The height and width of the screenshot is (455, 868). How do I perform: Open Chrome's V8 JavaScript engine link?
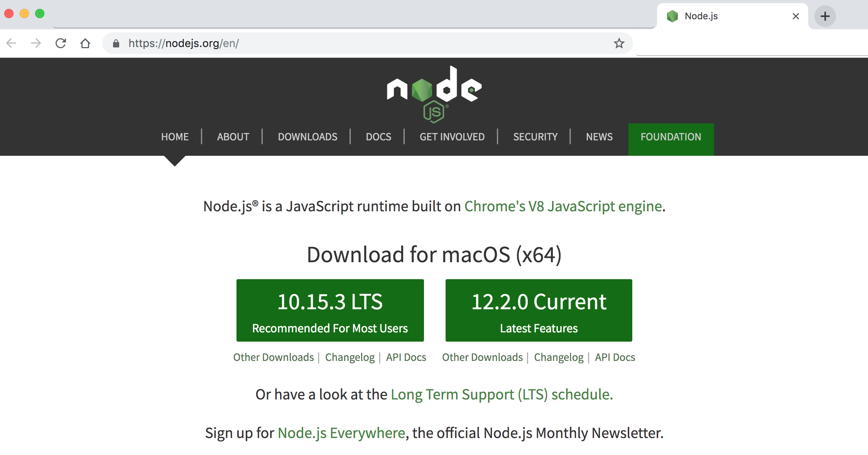pos(563,206)
